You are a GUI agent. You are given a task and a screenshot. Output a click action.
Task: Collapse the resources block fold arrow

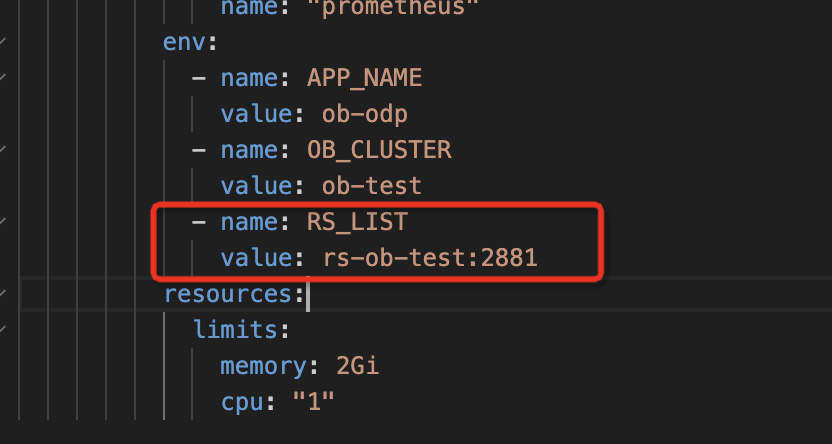3,293
